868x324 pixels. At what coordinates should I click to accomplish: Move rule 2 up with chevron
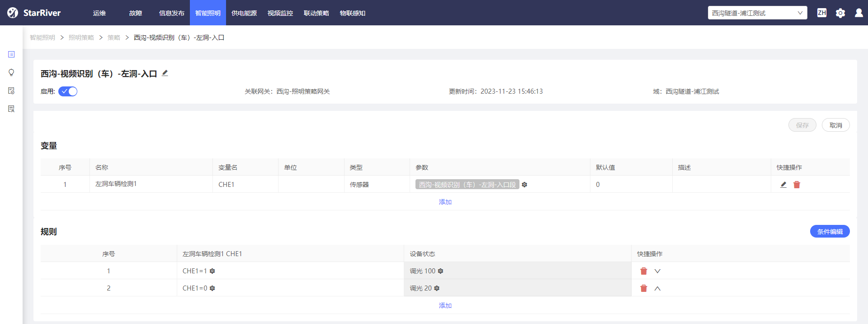pos(658,288)
